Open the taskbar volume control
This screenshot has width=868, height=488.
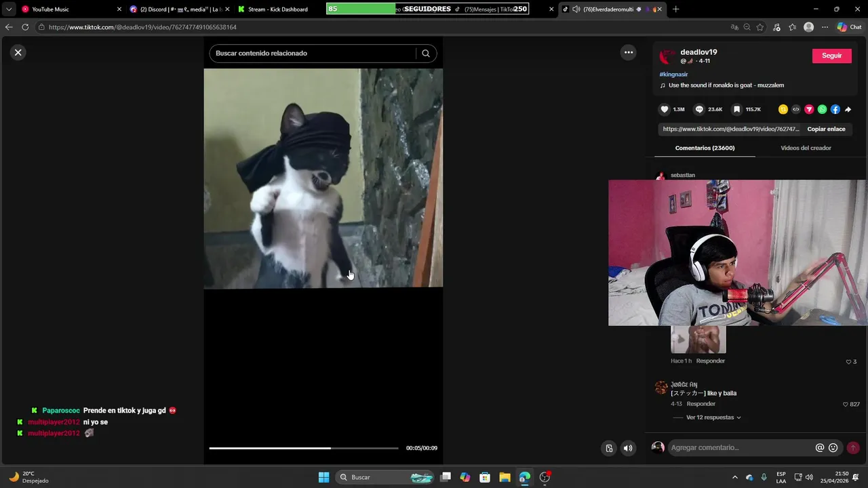pyautogui.click(x=809, y=477)
